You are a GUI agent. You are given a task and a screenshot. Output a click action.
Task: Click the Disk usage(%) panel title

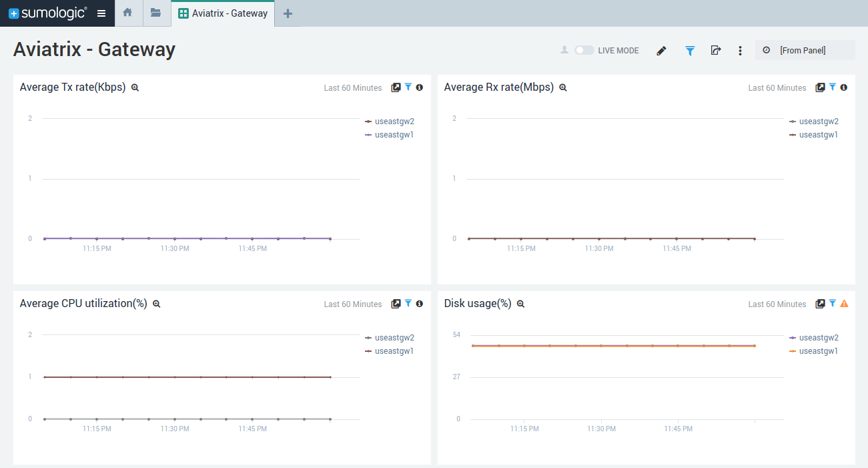(478, 303)
